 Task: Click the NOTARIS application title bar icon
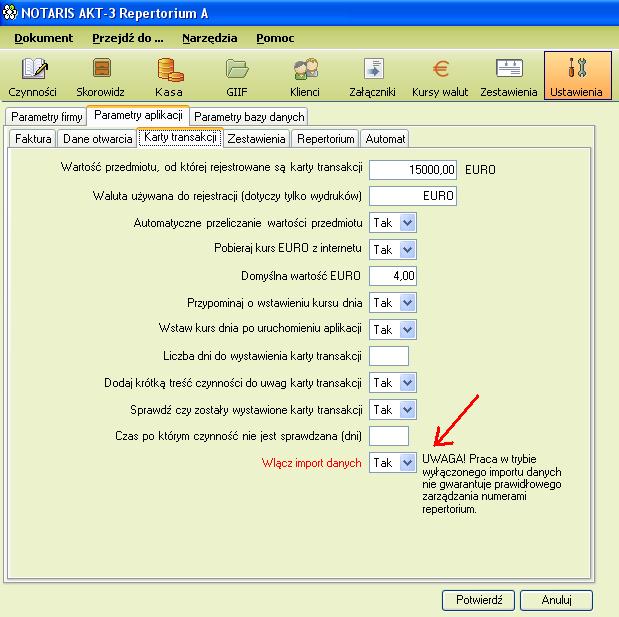(x=9, y=13)
